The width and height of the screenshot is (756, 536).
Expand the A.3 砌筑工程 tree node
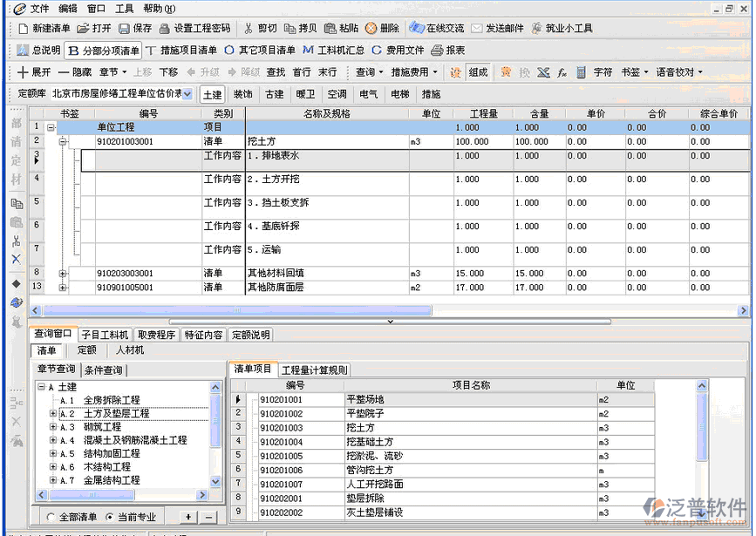point(53,428)
